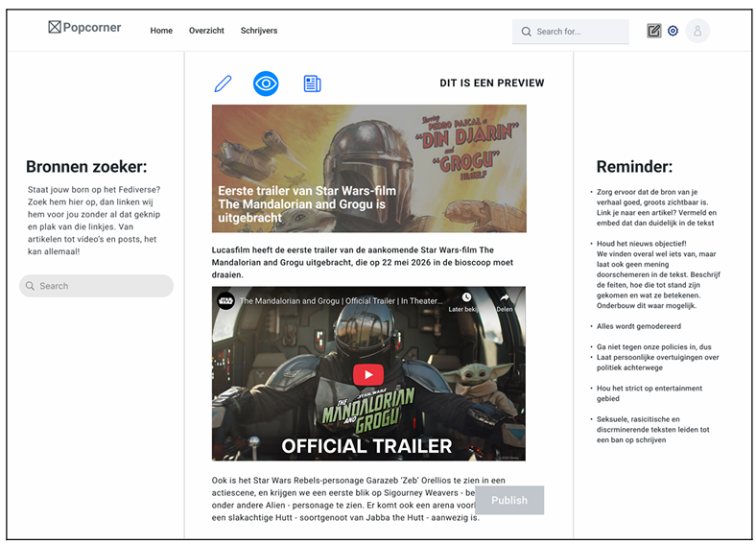Play the Mandalorian and Grogu trailer
The image size is (756, 544).
(368, 375)
